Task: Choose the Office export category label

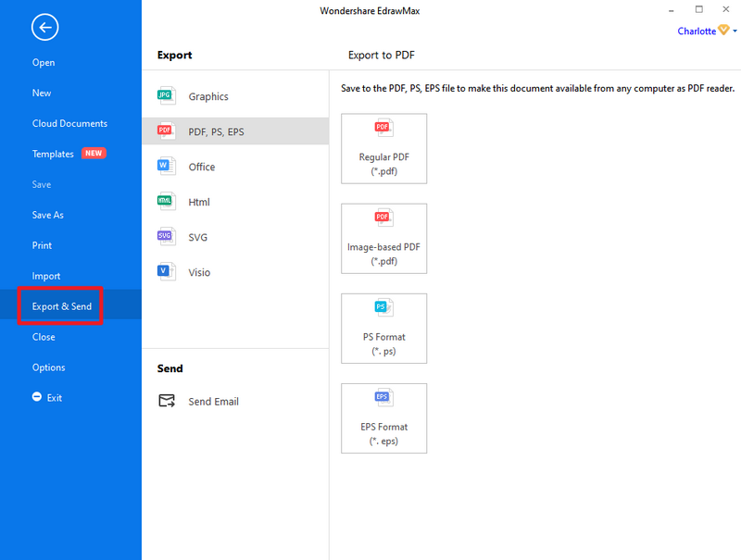Action: pos(202,167)
